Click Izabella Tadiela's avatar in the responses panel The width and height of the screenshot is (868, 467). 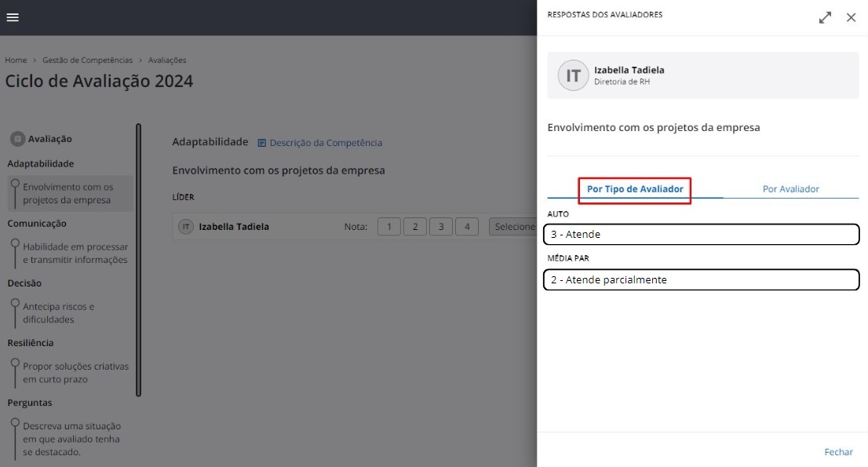point(573,75)
